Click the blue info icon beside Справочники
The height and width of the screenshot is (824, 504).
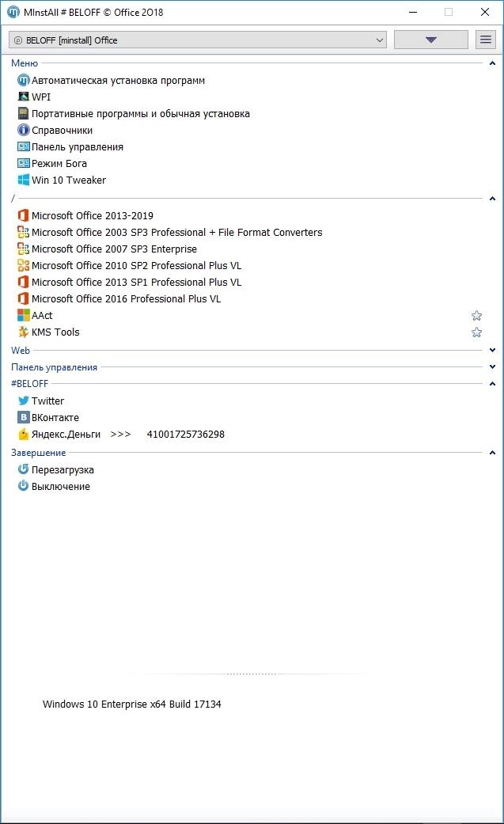23,130
